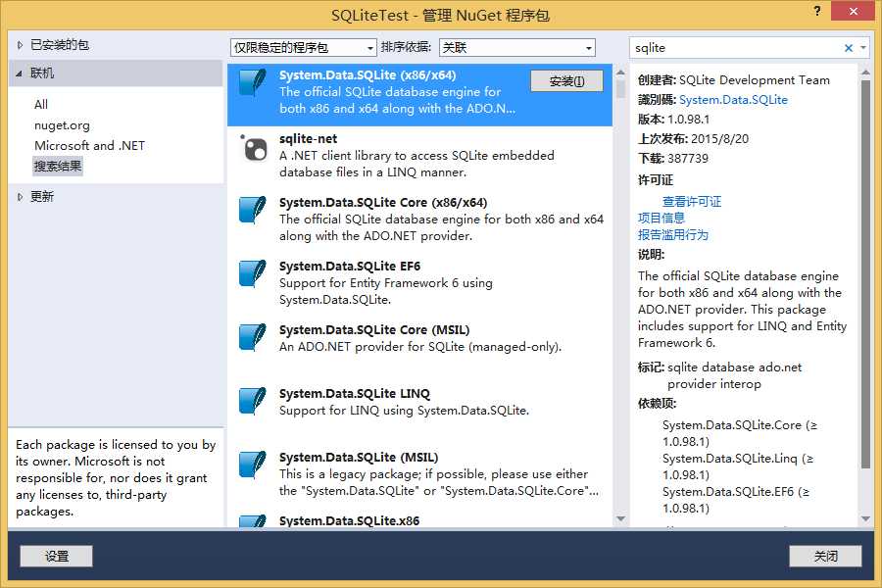Open the 查看许可证 link
Image resolution: width=882 pixels, height=588 pixels.
[x=691, y=202]
